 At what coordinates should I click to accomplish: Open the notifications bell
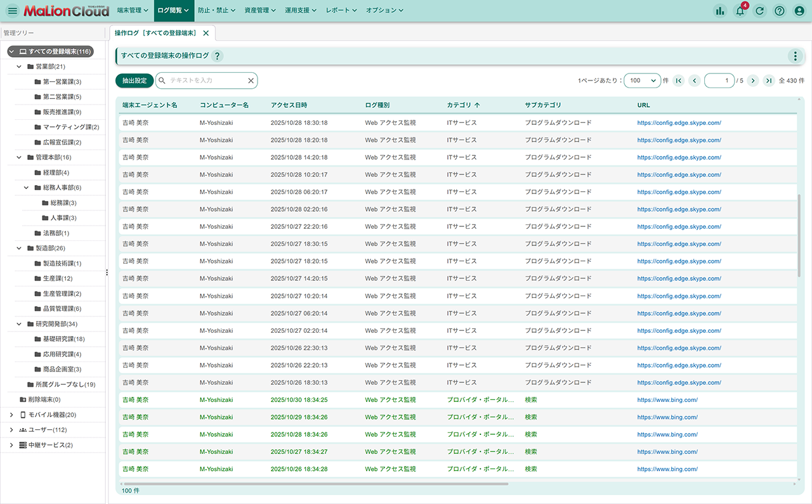(740, 11)
